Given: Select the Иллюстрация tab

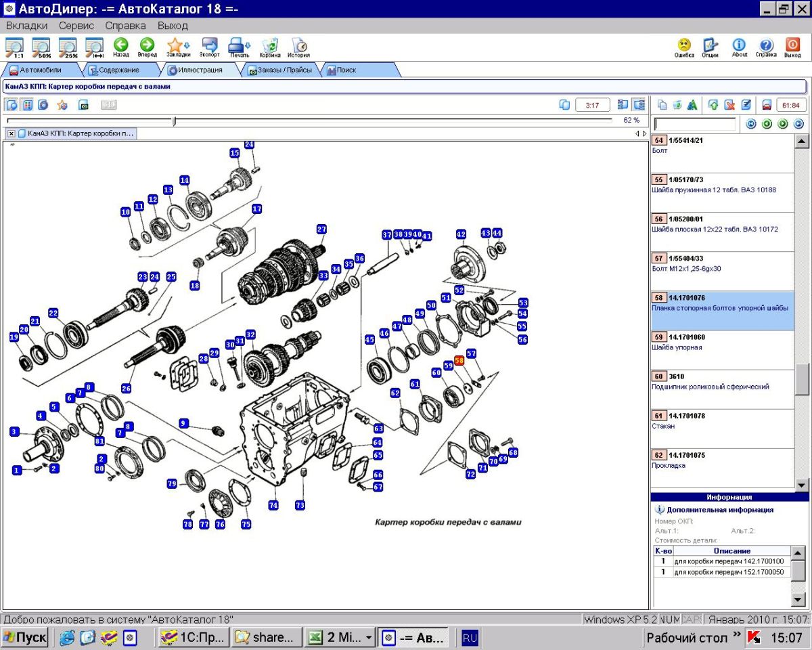Looking at the screenshot, I should click(x=200, y=70).
